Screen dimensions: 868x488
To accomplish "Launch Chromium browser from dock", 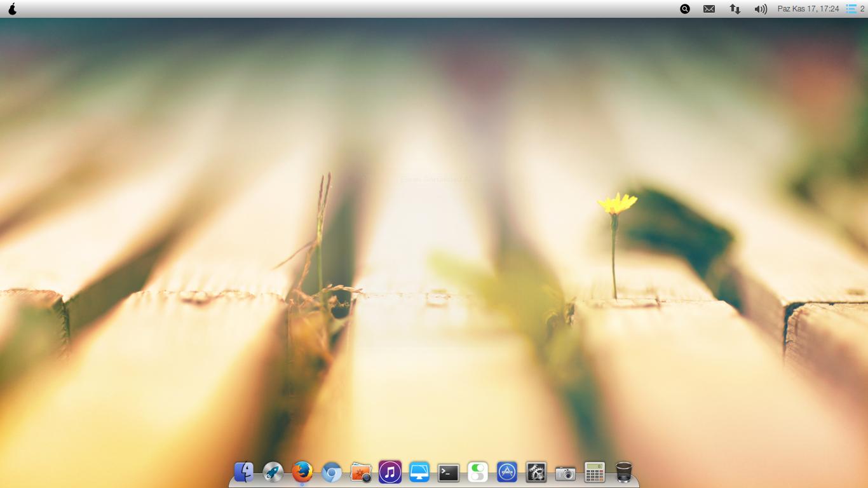I will 332,472.
